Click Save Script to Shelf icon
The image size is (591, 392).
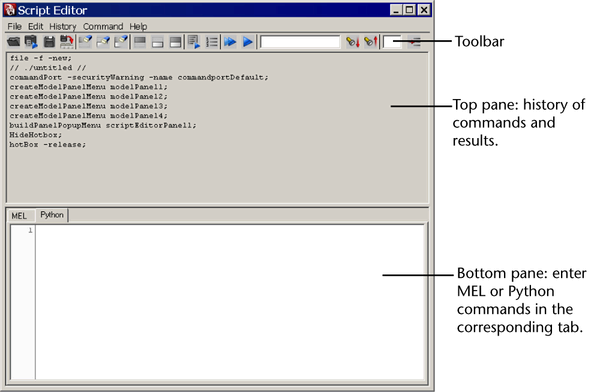click(x=67, y=41)
